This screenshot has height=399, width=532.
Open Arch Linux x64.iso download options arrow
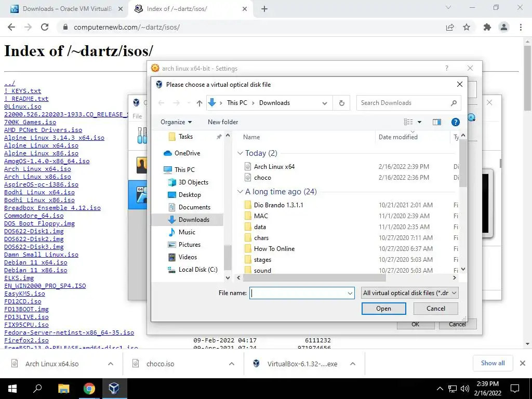click(x=111, y=364)
